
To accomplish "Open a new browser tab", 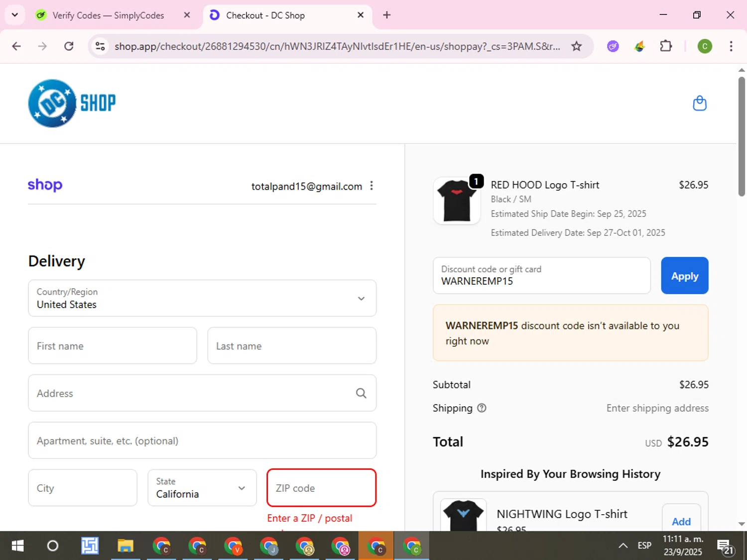I will 386,15.
